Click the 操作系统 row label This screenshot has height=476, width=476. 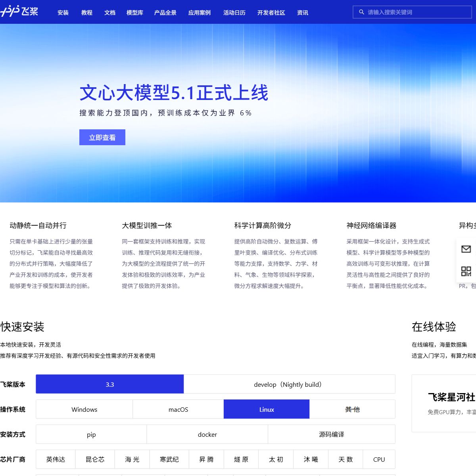pyautogui.click(x=13, y=409)
